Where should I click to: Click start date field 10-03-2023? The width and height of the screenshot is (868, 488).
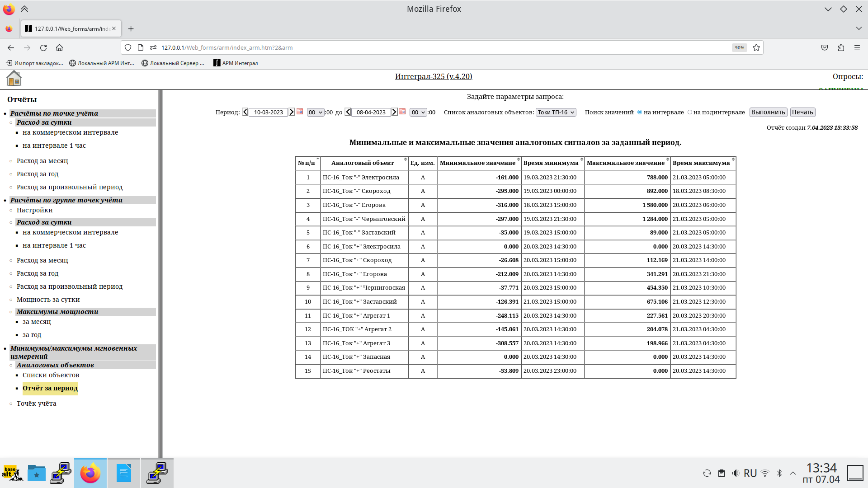pyautogui.click(x=268, y=113)
